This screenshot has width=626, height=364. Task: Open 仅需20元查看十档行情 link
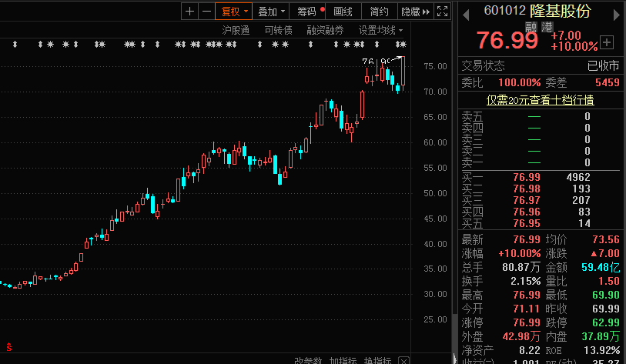click(x=540, y=100)
